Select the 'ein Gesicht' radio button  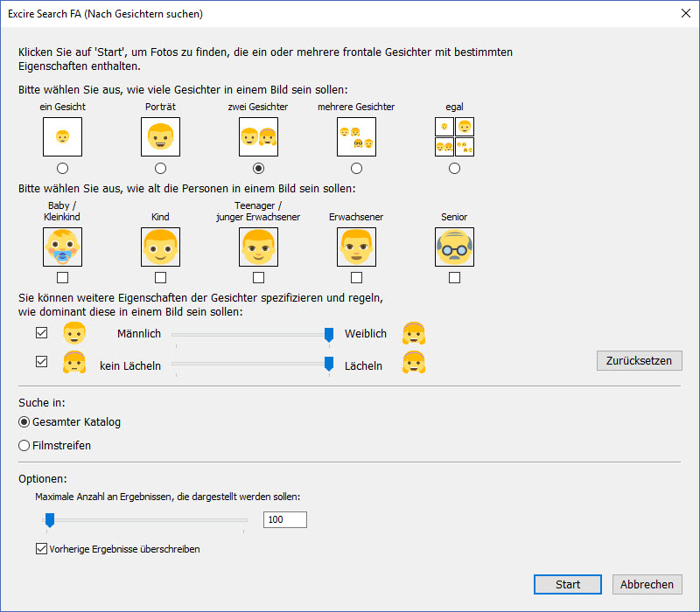[x=62, y=168]
